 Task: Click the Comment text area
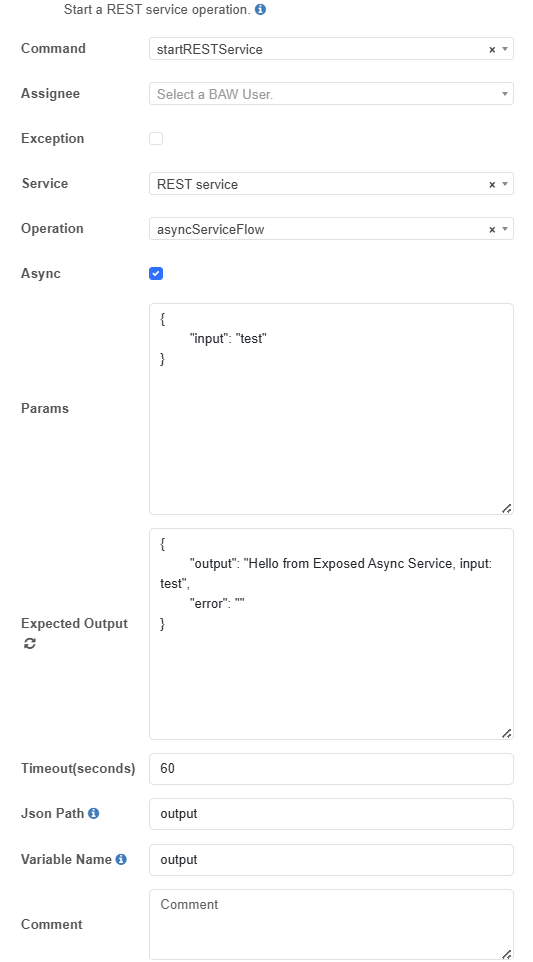coord(331,925)
